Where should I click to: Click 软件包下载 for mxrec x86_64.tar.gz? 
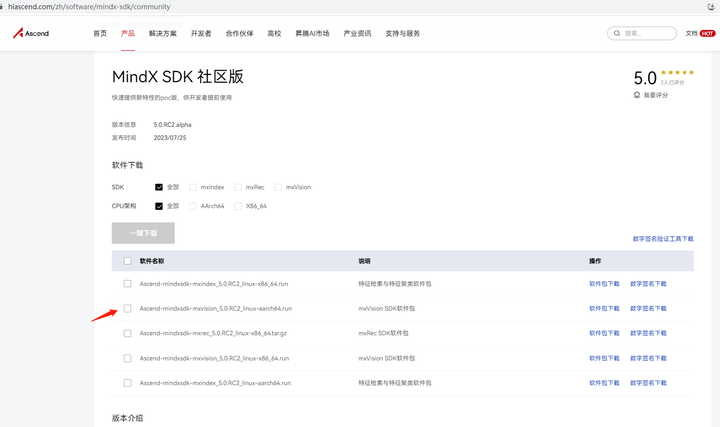point(604,333)
